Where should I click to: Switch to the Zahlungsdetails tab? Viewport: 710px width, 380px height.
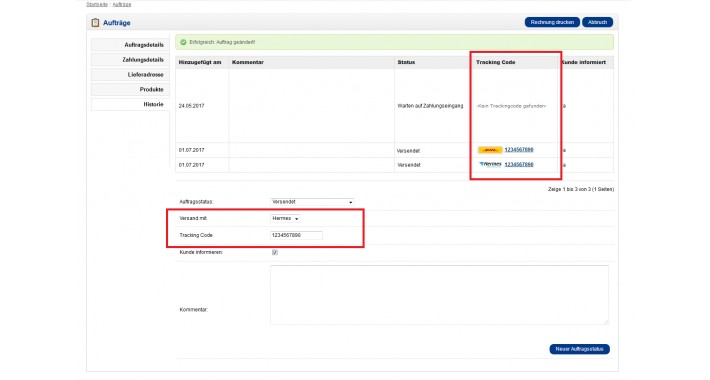point(130,60)
